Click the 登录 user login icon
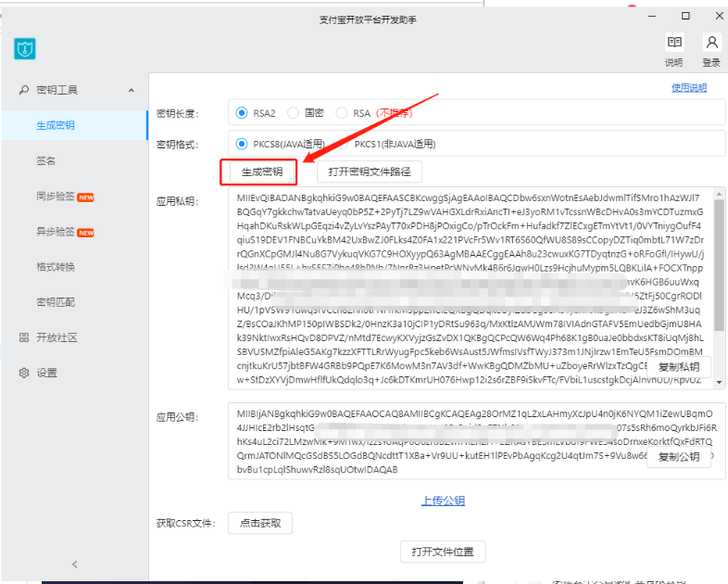 coord(711,43)
